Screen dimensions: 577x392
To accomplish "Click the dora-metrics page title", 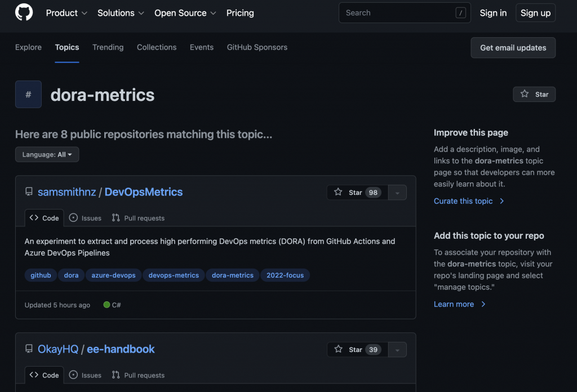I will pyautogui.click(x=103, y=95).
